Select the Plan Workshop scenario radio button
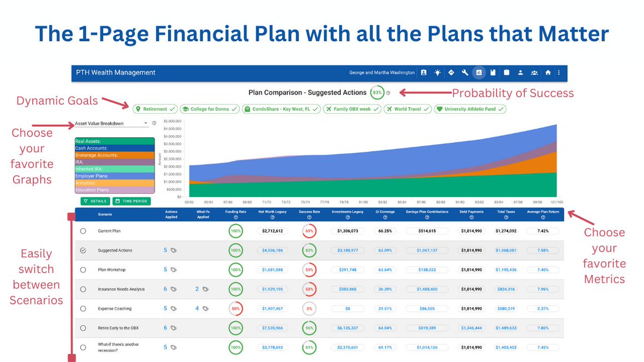 (83, 270)
